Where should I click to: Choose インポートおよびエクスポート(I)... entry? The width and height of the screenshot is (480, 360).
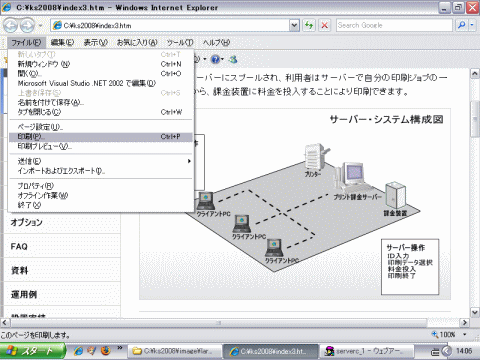[101, 171]
